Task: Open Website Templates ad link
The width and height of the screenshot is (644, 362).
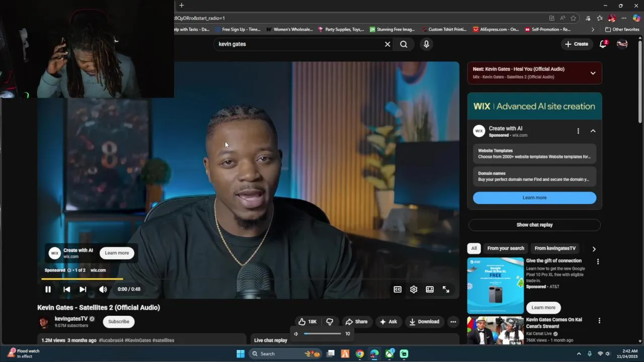Action: 534,153
